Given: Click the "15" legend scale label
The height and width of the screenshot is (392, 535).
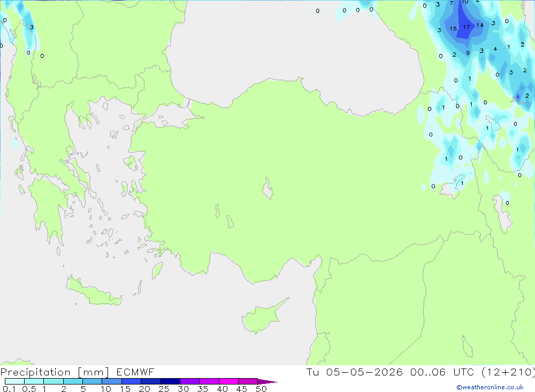Looking at the screenshot, I should coord(125,389).
